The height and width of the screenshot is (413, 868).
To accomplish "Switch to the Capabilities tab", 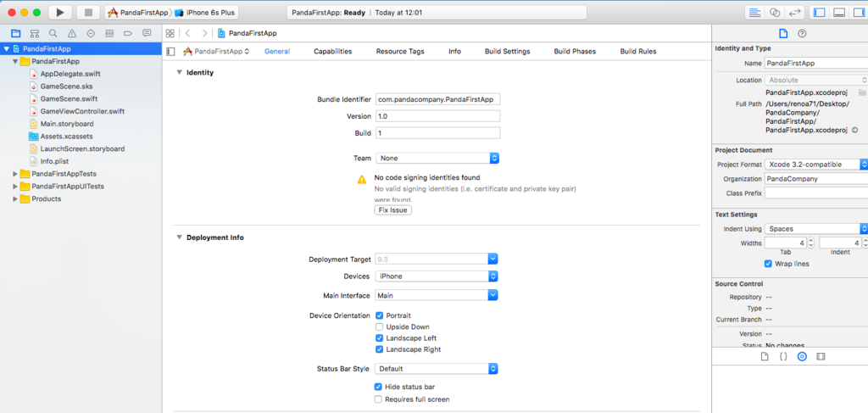I will pos(332,52).
